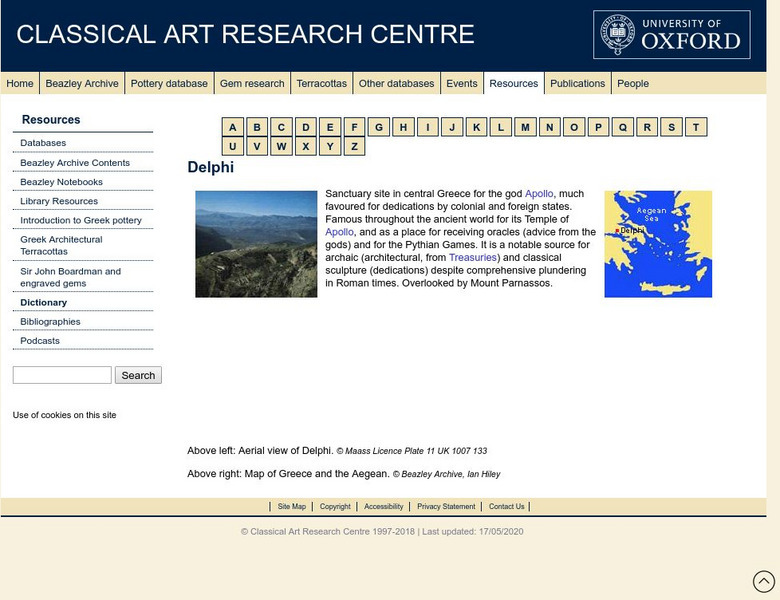The image size is (780, 600).
Task: Jump to dictionary letter B
Action: coord(257,127)
